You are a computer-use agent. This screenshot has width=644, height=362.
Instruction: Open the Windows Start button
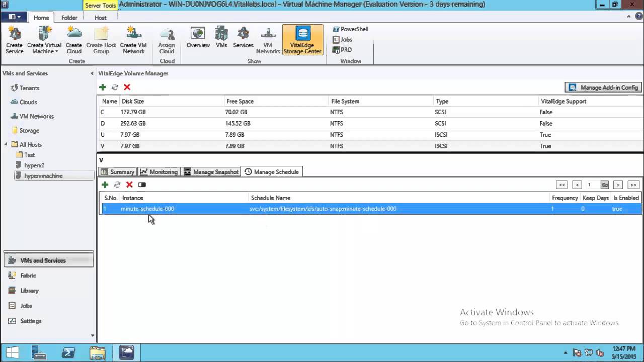coord(12,352)
